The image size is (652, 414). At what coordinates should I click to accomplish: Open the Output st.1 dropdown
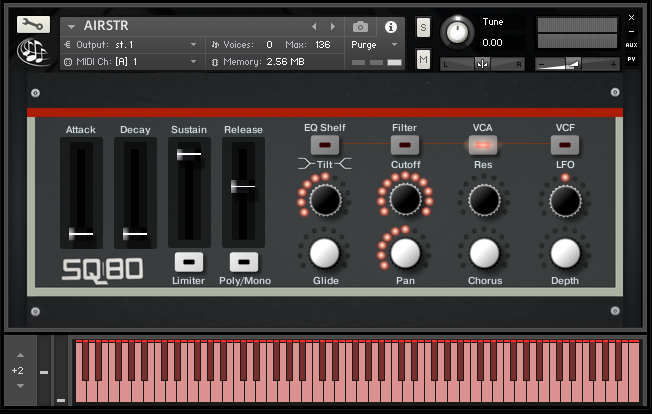point(130,45)
